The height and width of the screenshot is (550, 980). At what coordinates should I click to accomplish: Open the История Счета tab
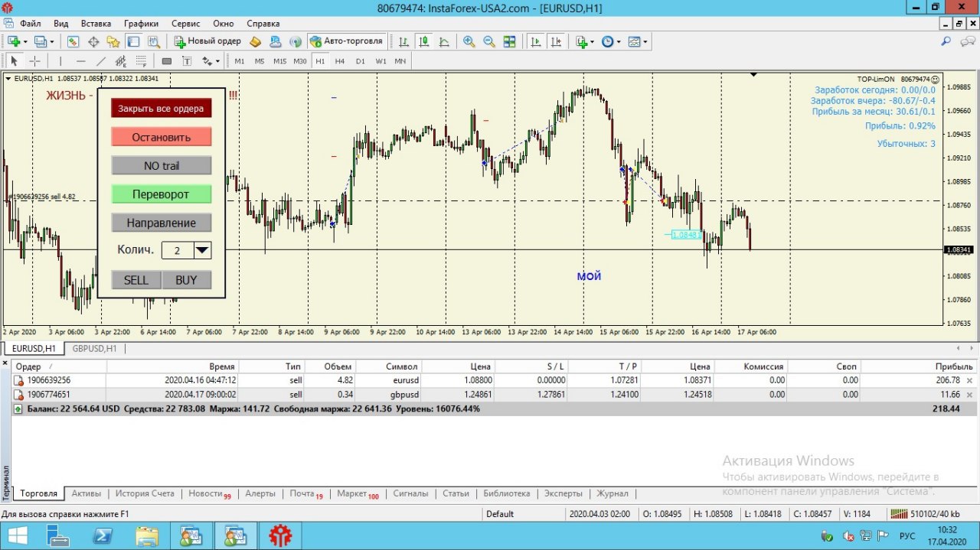point(145,493)
